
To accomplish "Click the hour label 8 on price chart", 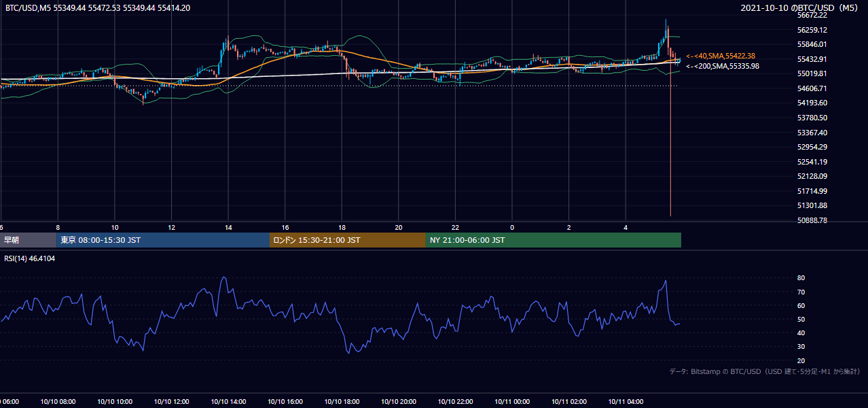I will coord(58,228).
